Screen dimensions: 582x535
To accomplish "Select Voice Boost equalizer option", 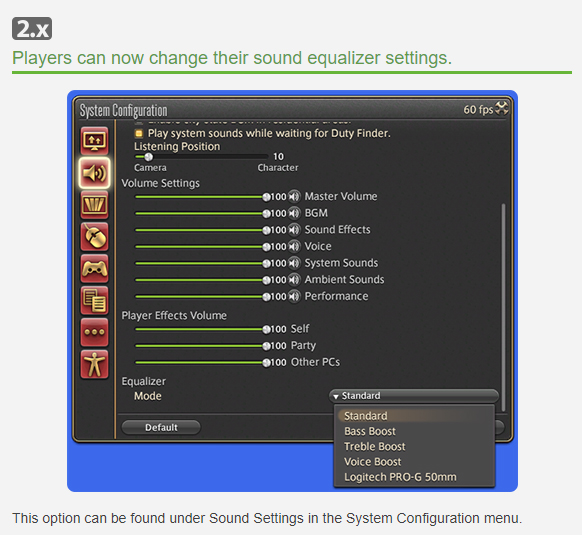I will click(x=373, y=462).
